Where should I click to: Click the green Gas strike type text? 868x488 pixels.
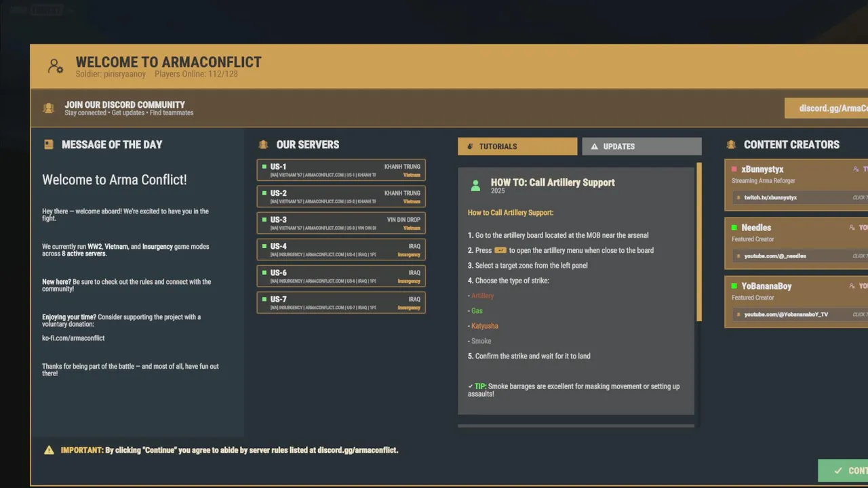click(x=477, y=310)
